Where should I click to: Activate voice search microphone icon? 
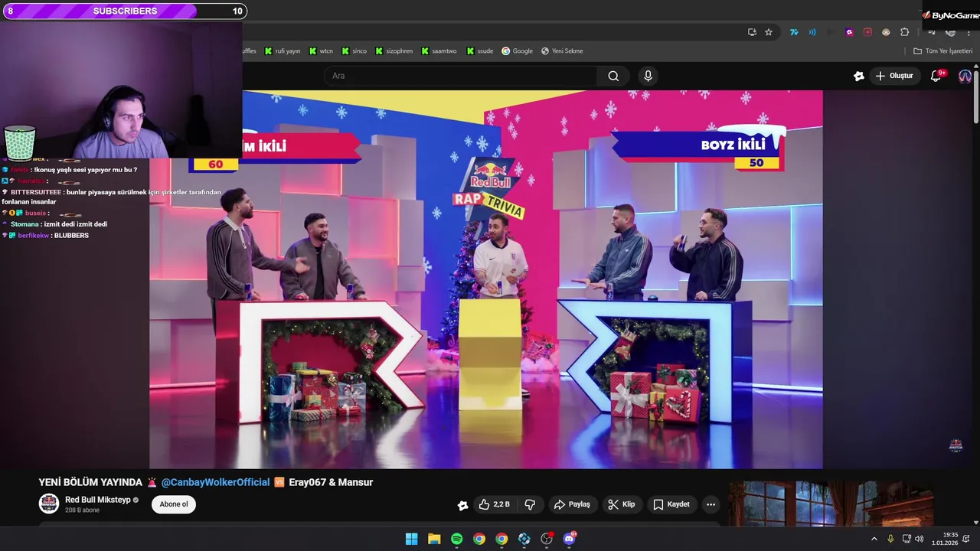(648, 76)
